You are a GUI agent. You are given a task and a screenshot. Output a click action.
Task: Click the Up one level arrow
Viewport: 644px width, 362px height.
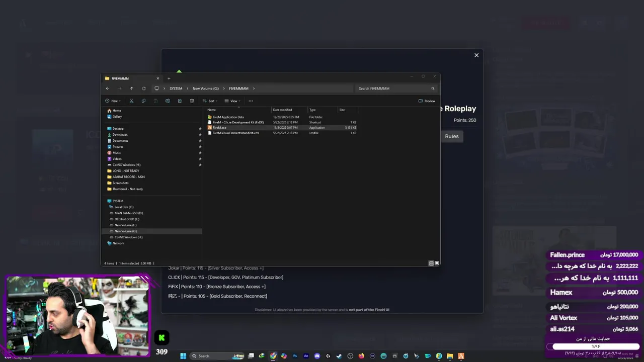132,88
